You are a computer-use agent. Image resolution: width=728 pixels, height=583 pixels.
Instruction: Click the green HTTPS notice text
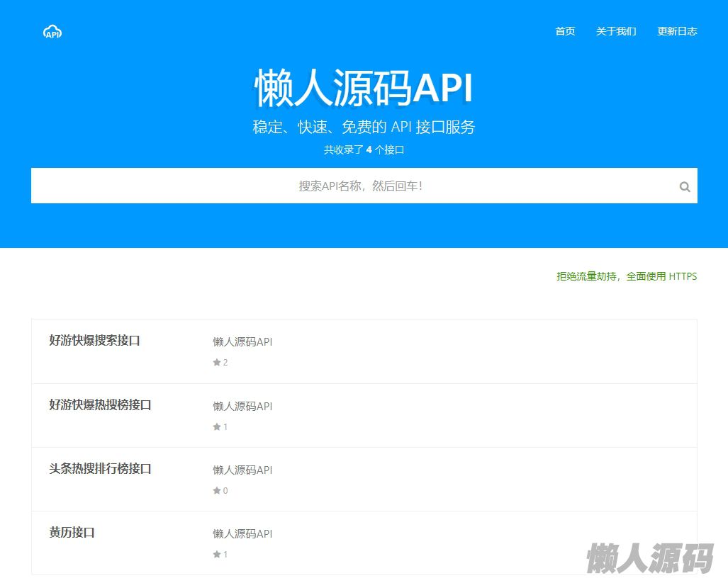[x=627, y=276]
